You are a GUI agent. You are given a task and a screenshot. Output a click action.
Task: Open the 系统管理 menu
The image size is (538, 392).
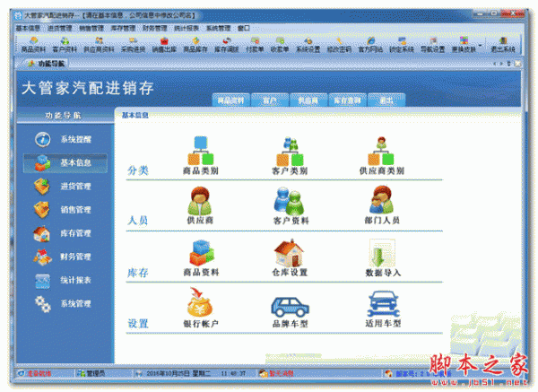pos(218,28)
